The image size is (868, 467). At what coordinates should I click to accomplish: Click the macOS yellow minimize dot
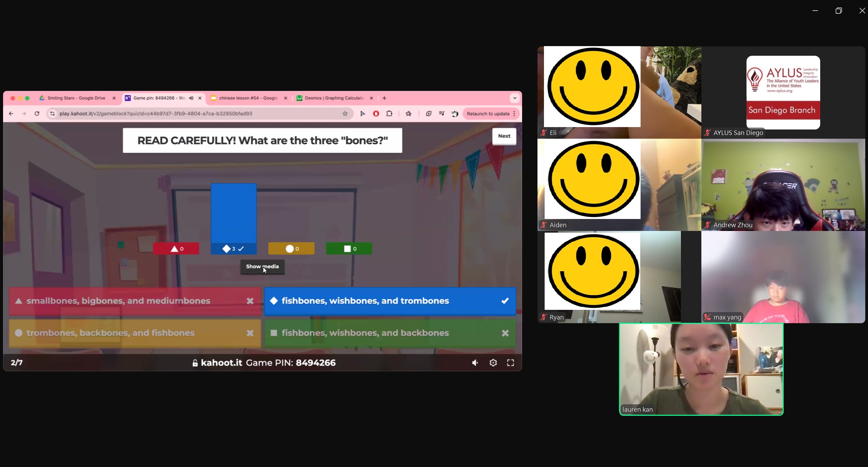pos(20,98)
